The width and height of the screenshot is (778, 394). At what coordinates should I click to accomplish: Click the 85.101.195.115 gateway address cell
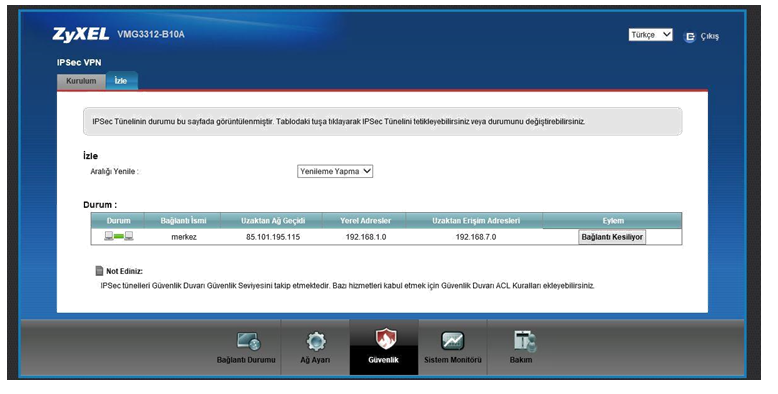(x=272, y=237)
